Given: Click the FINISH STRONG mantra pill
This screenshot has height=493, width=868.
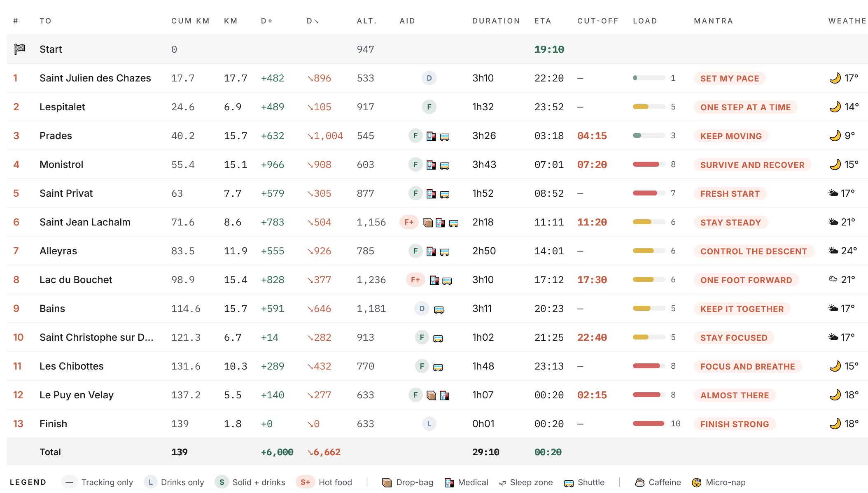Looking at the screenshot, I should tap(735, 424).
